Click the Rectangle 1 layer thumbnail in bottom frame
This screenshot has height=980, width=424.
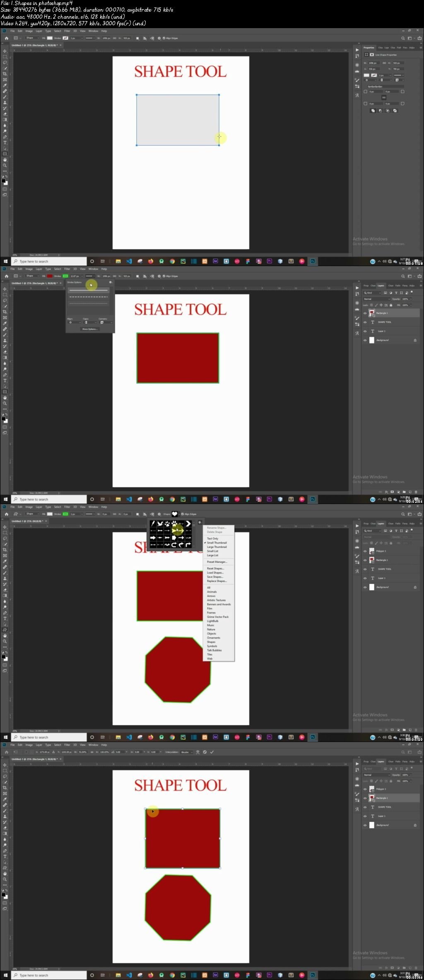tap(372, 798)
